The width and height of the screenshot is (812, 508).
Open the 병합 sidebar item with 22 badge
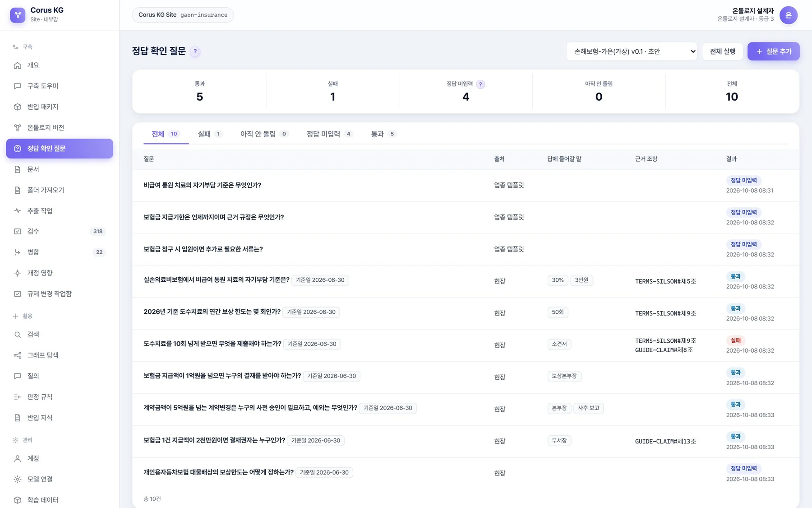60,252
